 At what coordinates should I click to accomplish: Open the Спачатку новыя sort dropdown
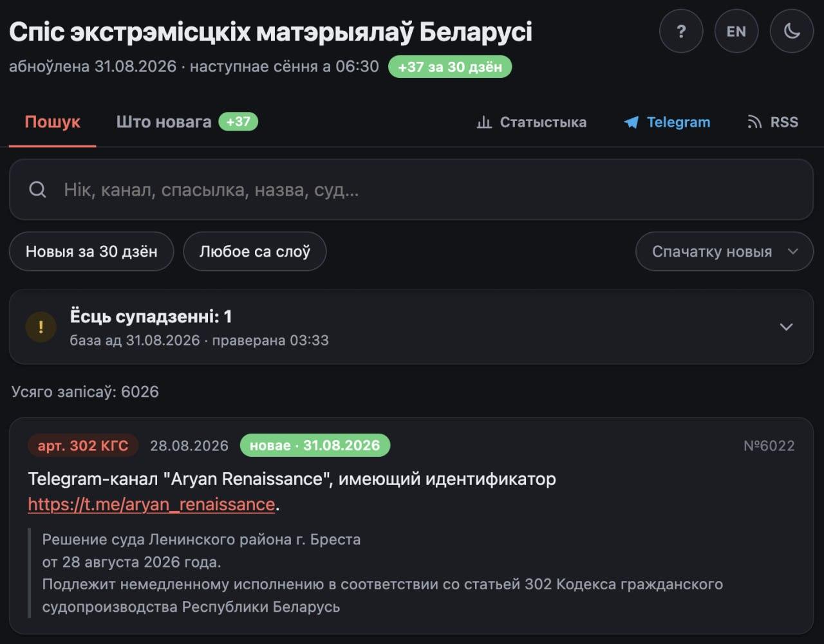[x=724, y=252]
